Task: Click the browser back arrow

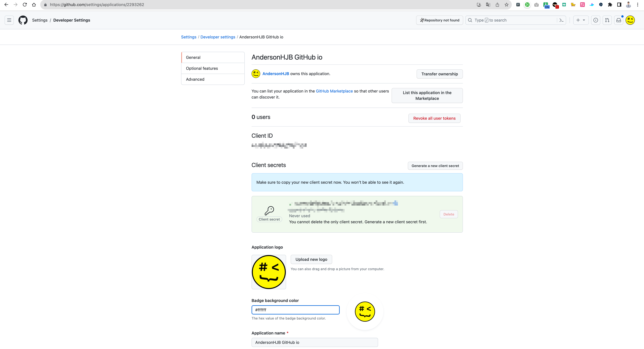Action: pos(6,4)
